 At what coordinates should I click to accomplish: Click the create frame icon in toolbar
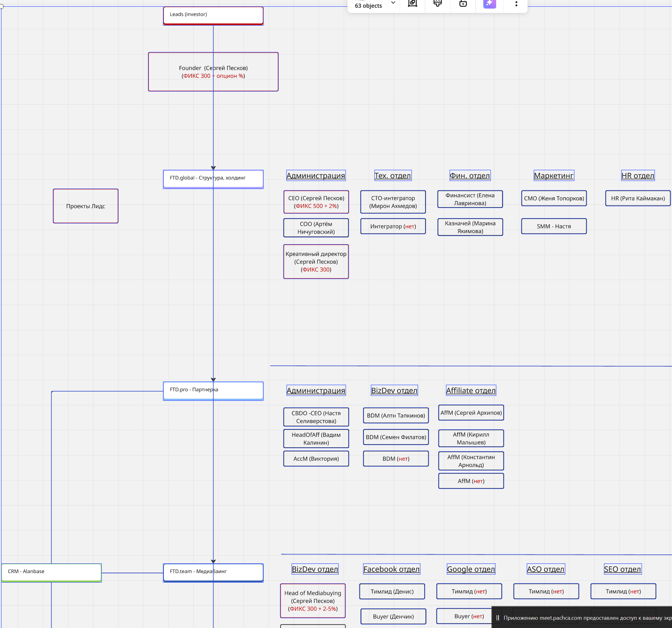(412, 3)
